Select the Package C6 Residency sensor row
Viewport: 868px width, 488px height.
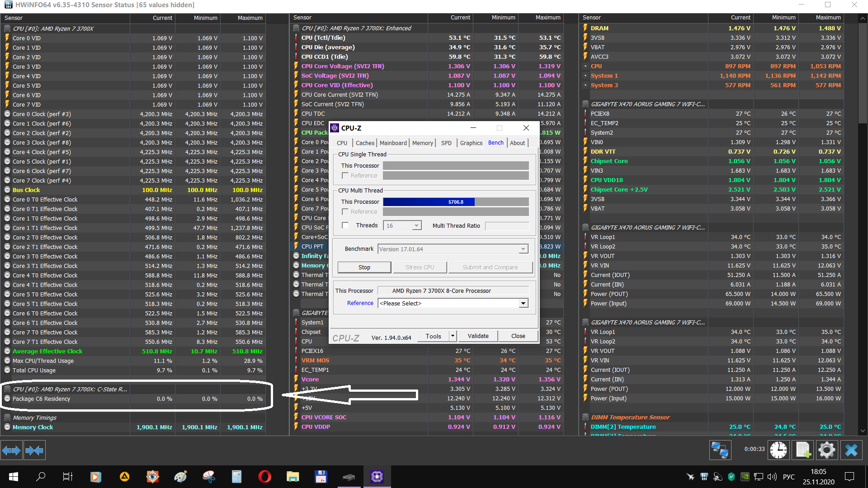click(x=133, y=399)
